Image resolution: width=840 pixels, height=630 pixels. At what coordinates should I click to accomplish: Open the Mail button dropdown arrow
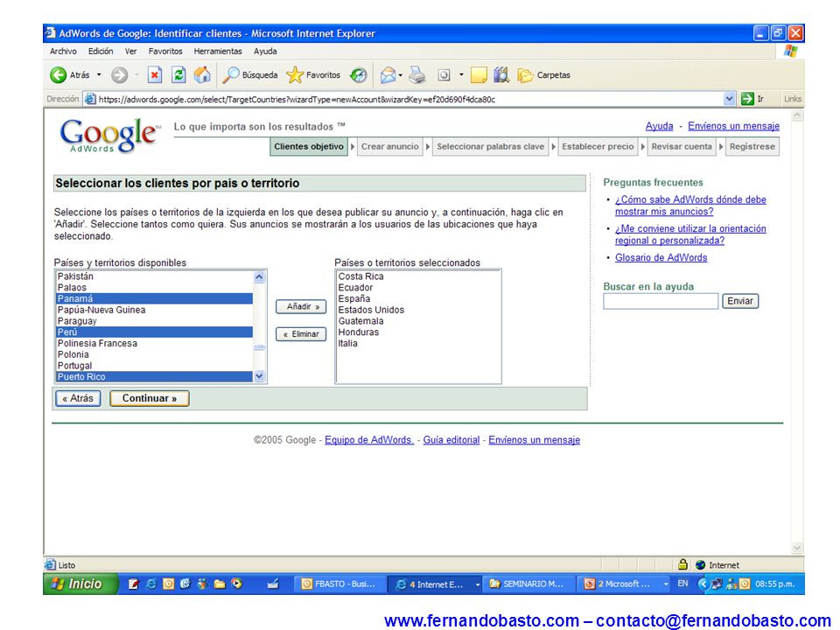coord(400,75)
